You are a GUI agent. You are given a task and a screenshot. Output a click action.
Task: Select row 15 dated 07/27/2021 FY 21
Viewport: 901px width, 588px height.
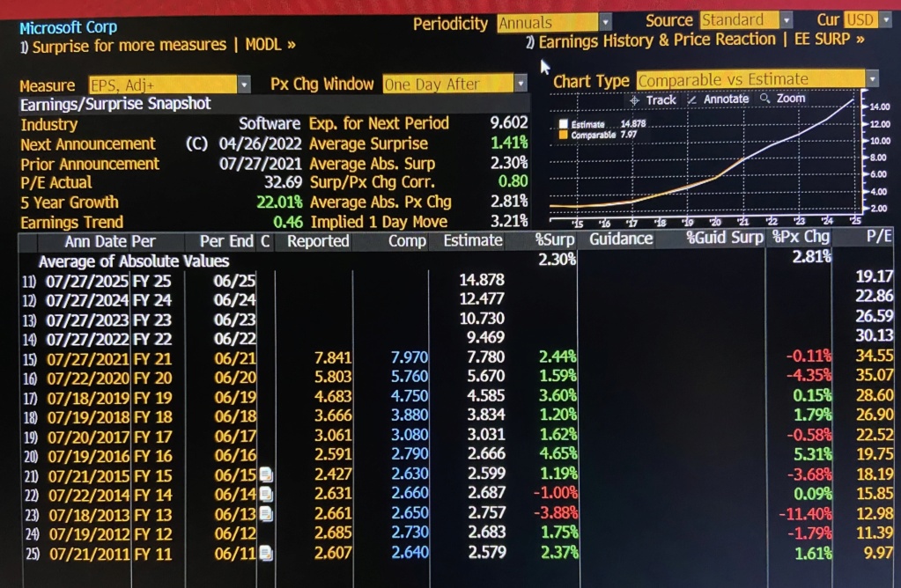(x=458, y=358)
